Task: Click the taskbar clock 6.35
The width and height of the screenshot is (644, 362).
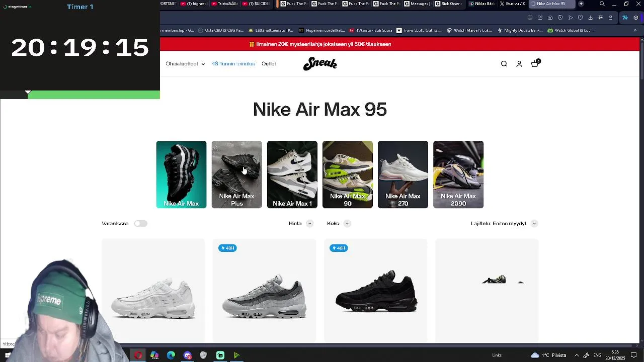Action: [x=615, y=355]
